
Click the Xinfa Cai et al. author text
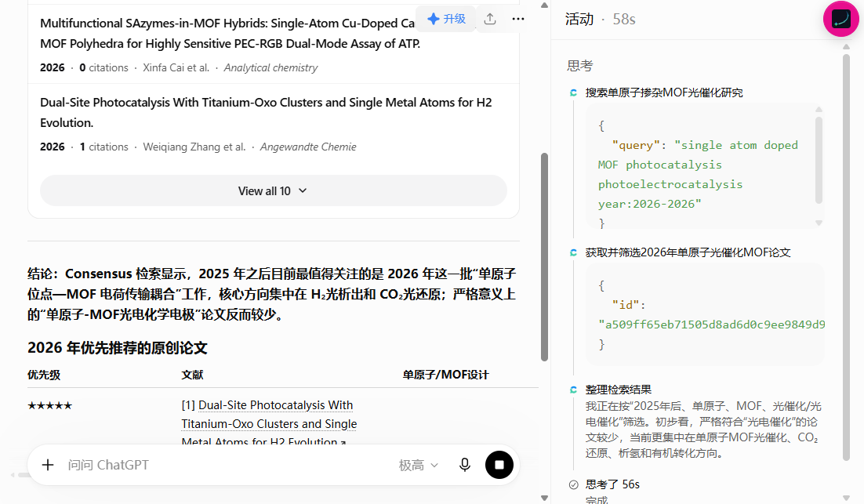[176, 67]
